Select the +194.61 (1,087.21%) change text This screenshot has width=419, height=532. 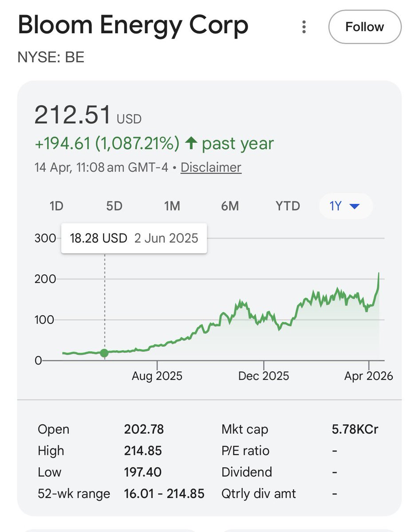pyautogui.click(x=107, y=143)
